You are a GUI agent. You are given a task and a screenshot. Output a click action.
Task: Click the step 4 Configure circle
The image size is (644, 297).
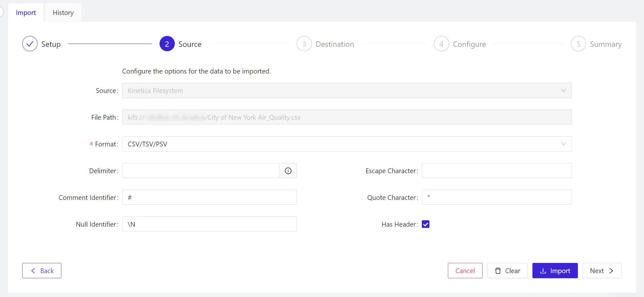coord(441,44)
